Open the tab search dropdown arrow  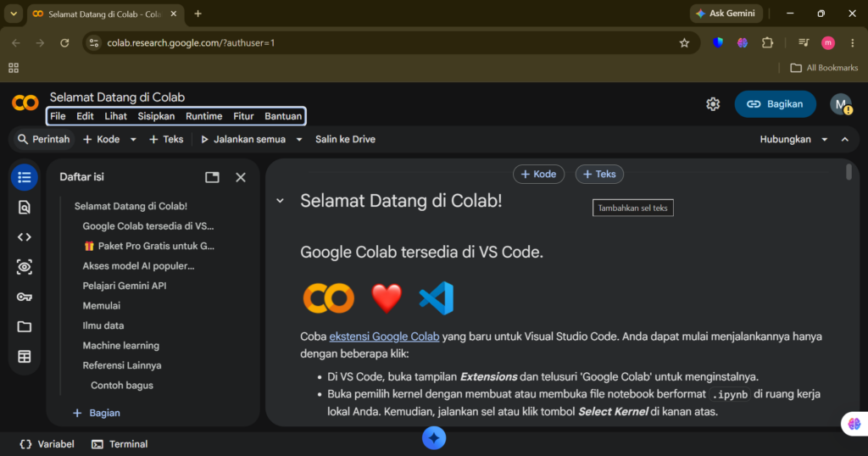[x=14, y=14]
